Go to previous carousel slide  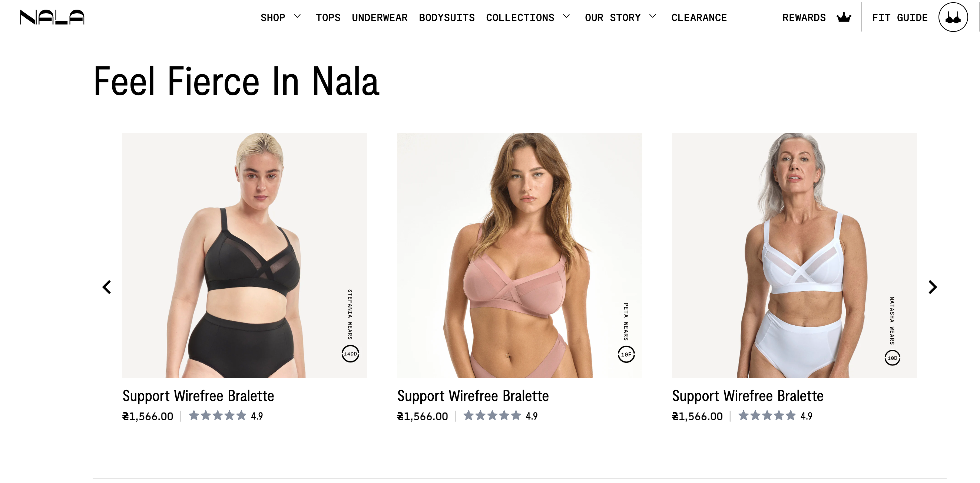click(107, 287)
